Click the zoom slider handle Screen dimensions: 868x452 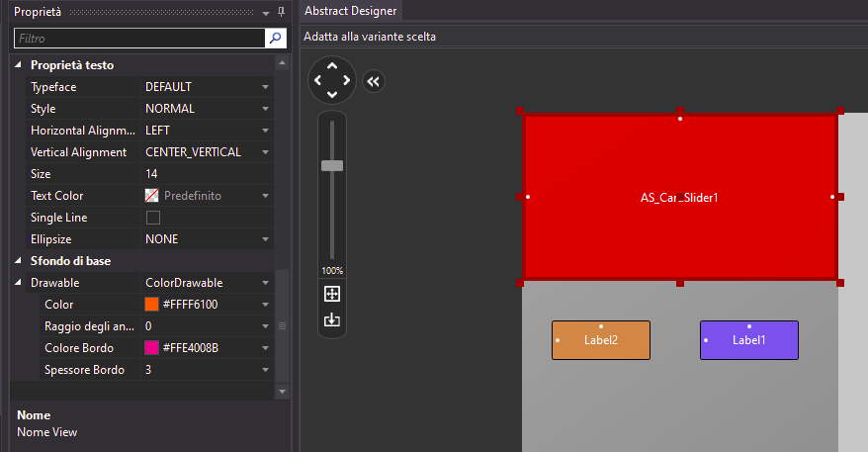(x=332, y=165)
